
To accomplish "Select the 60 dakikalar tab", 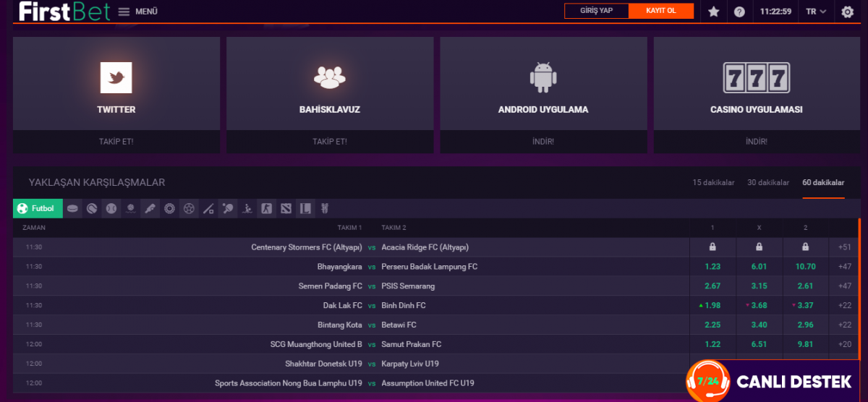I will [x=823, y=183].
